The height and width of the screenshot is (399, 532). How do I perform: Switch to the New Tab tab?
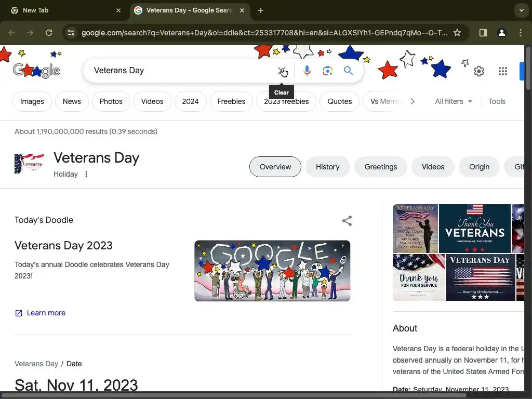[x=63, y=10]
